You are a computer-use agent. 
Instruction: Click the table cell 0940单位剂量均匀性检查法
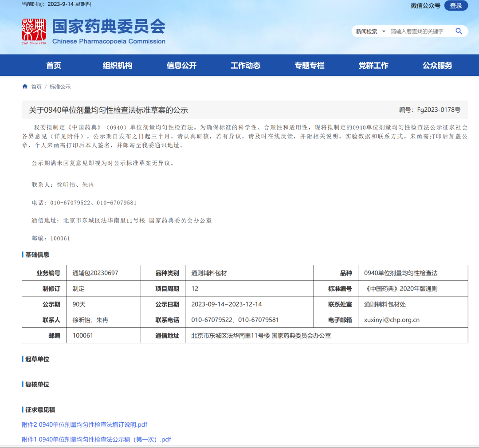pyautogui.click(x=413, y=273)
